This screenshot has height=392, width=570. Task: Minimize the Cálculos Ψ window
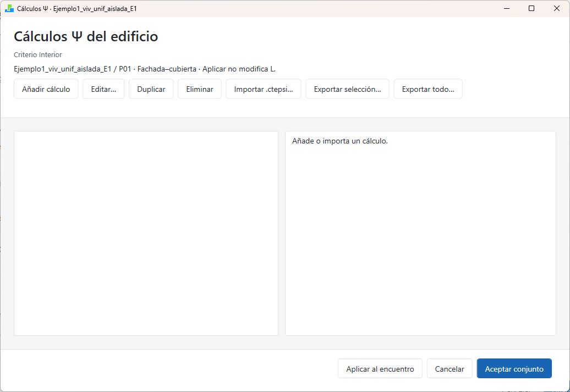pos(507,8)
